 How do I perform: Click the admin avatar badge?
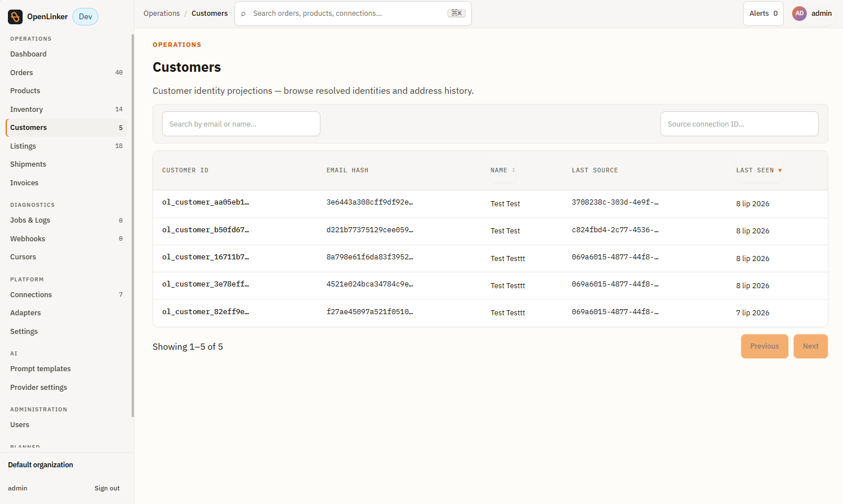tap(799, 14)
